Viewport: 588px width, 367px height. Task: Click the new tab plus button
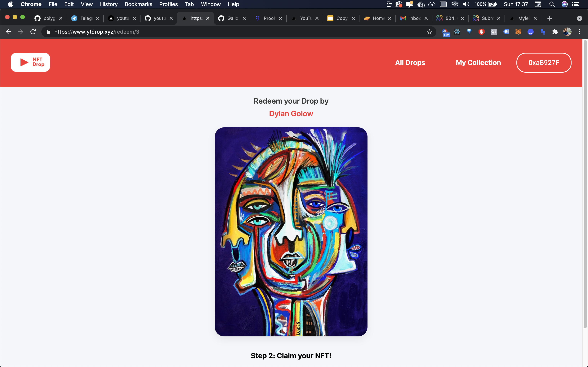(550, 18)
